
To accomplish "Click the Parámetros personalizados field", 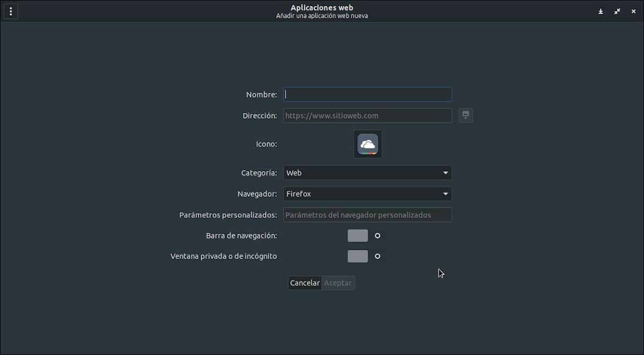I will [367, 215].
